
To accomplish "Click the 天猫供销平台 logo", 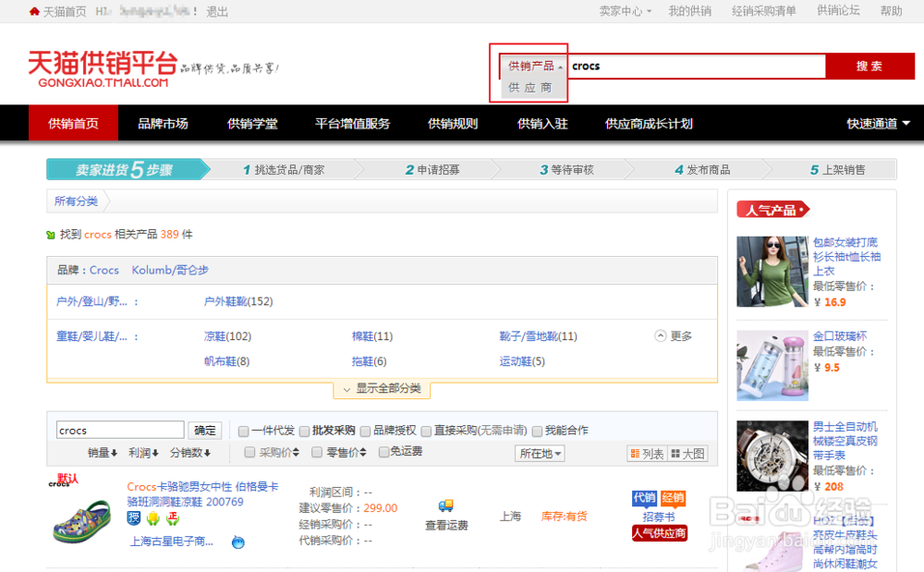I will [x=103, y=69].
